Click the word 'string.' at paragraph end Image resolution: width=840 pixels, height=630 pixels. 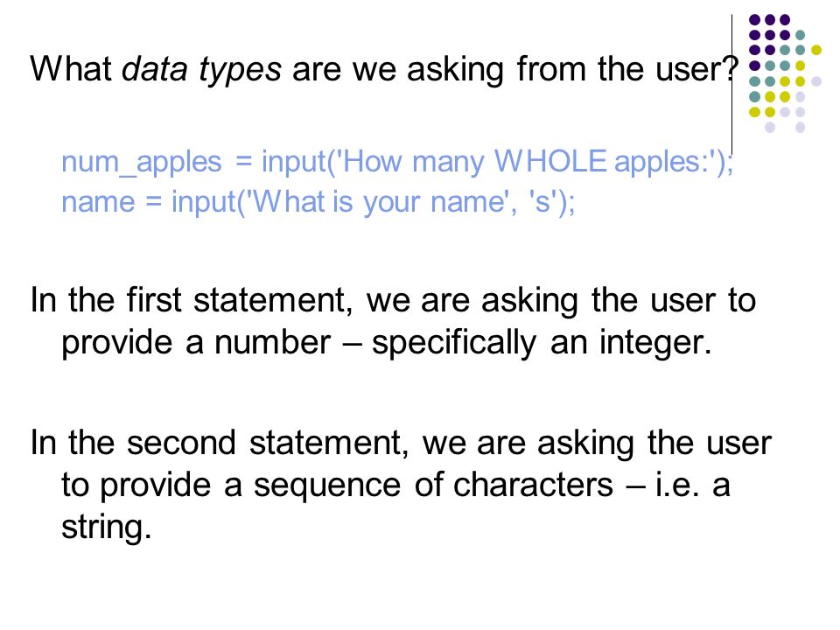click(x=107, y=527)
